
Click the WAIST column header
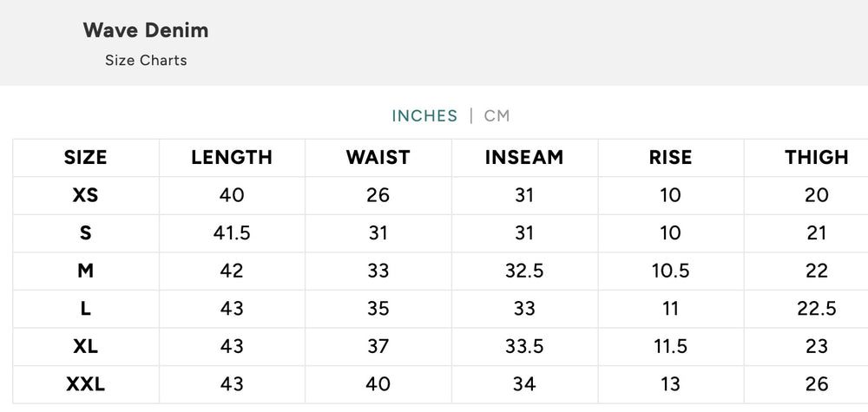point(378,158)
